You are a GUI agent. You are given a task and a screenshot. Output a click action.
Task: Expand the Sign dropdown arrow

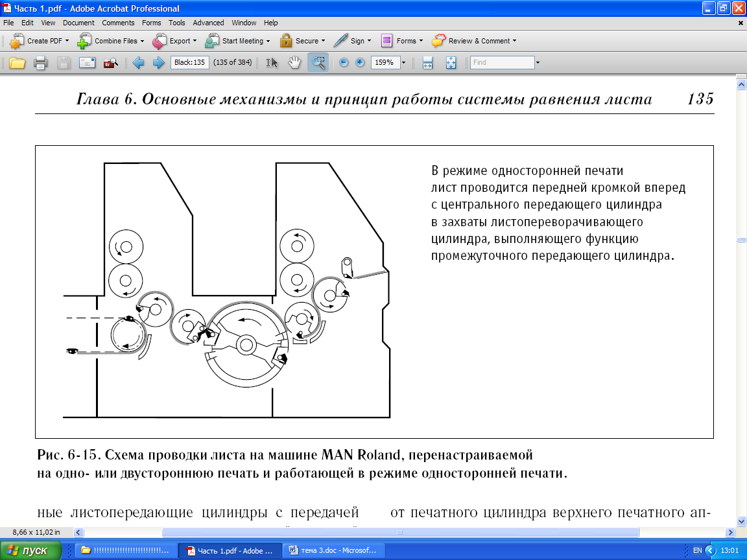pos(369,41)
